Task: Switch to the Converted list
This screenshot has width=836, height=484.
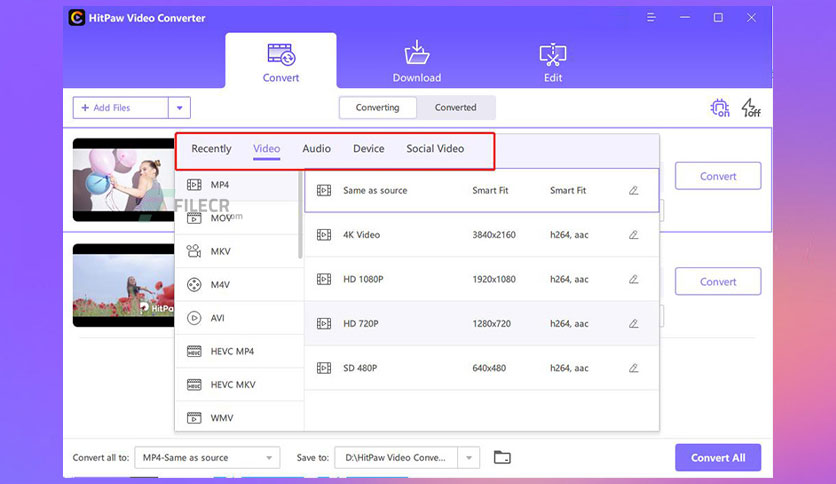Action: (x=455, y=108)
